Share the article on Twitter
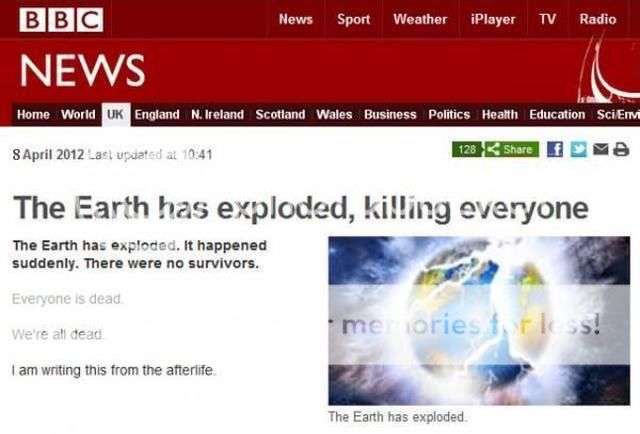Screen dimensions: 640x434 [578, 149]
